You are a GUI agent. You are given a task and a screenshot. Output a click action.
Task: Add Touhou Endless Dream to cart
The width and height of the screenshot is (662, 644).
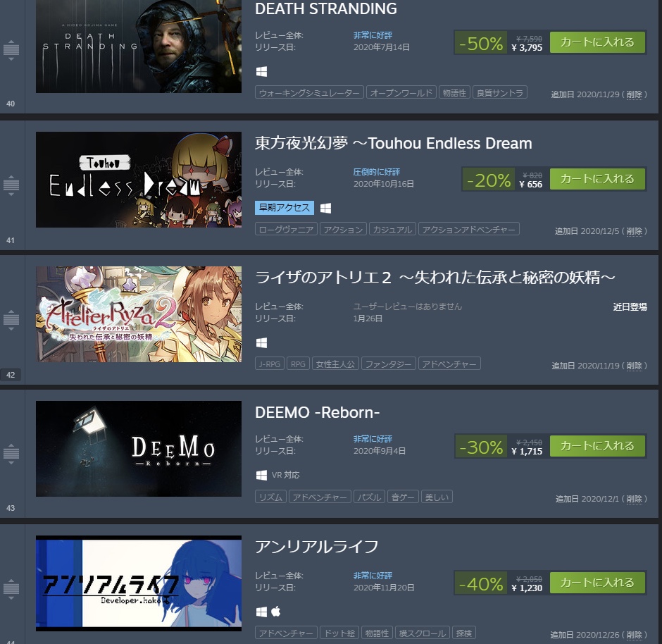point(597,179)
